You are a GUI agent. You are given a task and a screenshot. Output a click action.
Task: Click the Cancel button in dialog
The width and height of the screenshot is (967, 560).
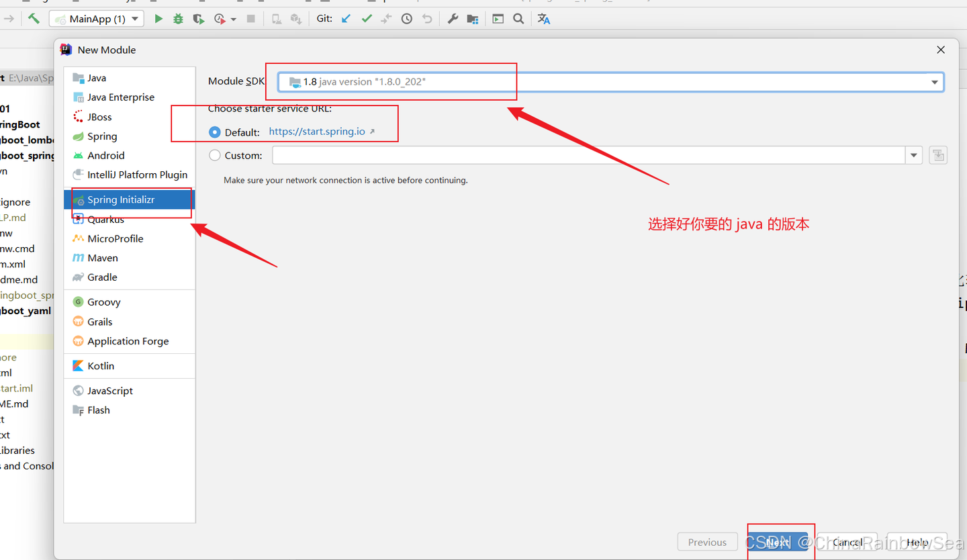pyautogui.click(x=847, y=542)
